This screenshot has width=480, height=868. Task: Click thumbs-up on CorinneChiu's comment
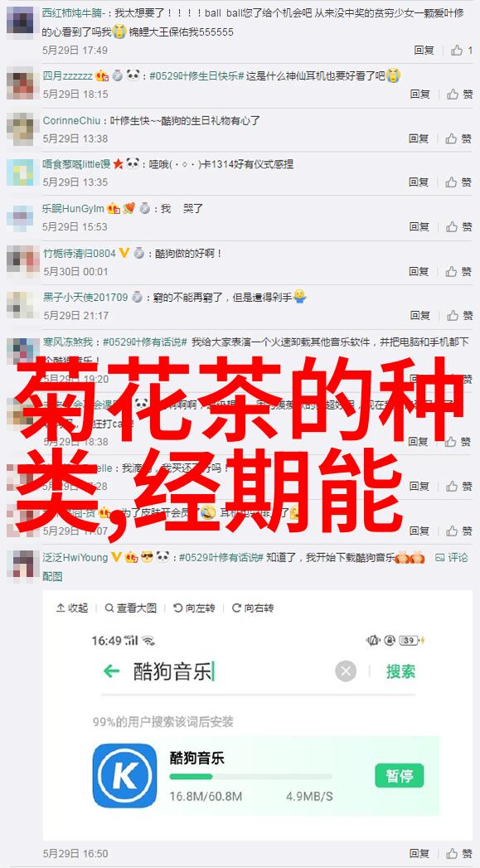(459, 138)
